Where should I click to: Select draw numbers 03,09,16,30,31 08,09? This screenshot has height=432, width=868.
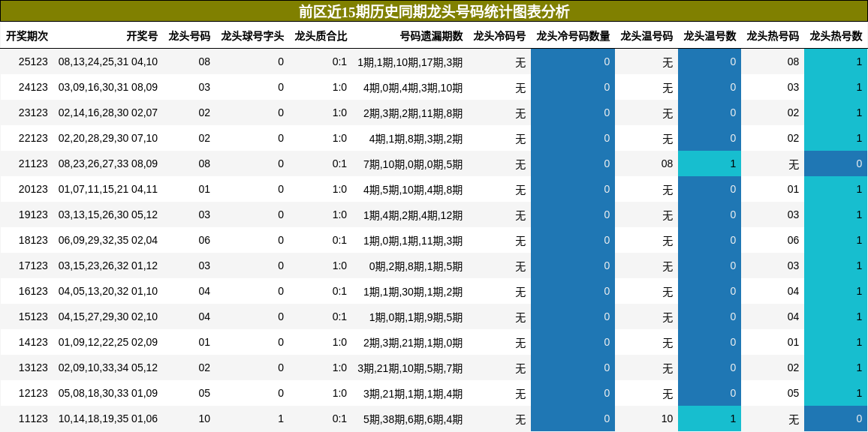(108, 88)
